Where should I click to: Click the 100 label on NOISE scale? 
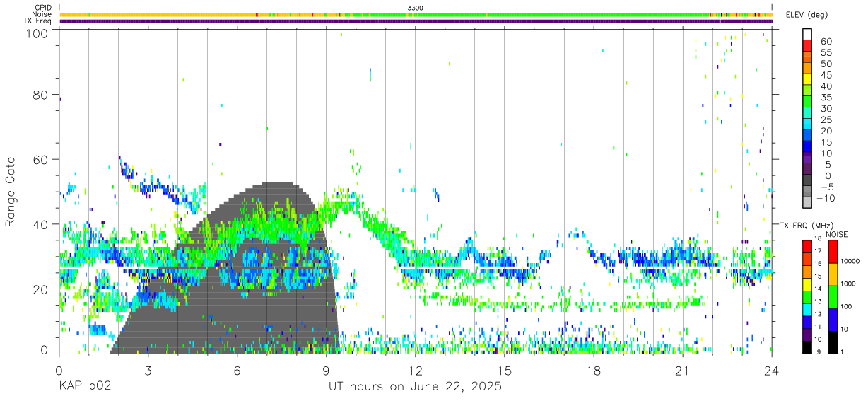coord(845,306)
